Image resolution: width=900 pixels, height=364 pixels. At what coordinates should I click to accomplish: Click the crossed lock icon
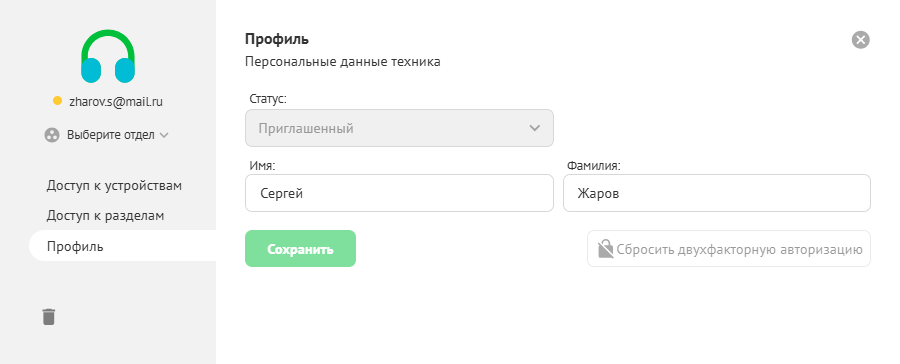click(x=606, y=249)
